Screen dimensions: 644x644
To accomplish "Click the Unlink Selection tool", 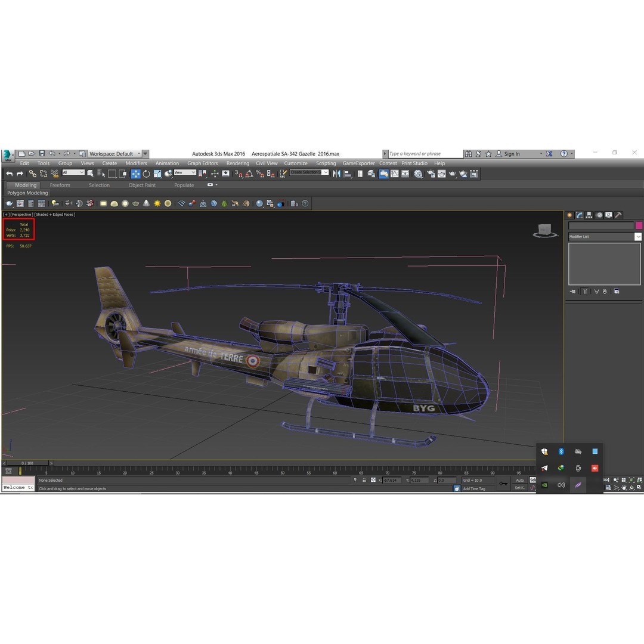I will pyautogui.click(x=44, y=174).
